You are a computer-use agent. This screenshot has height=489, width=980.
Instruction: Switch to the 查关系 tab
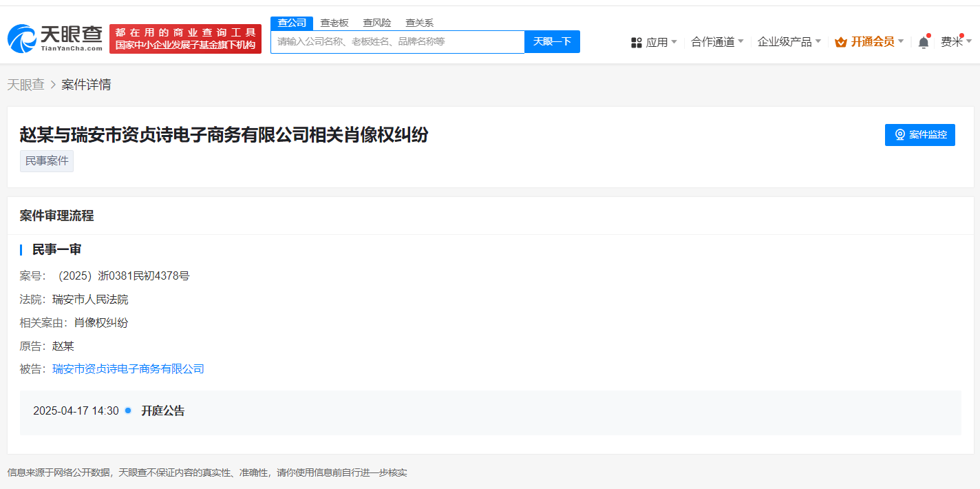419,23
